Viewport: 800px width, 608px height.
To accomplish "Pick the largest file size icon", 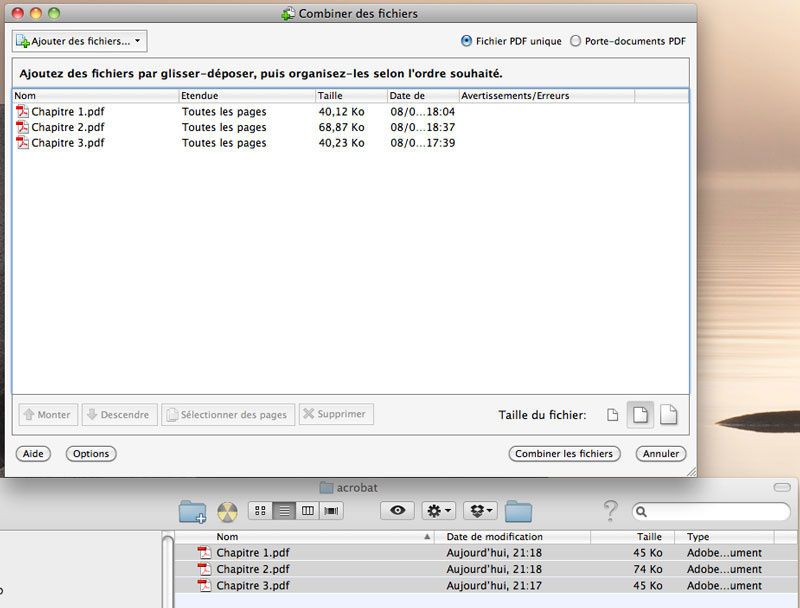I will [668, 414].
